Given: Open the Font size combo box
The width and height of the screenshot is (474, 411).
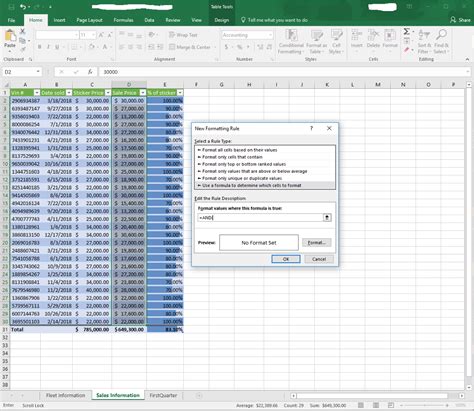Looking at the screenshot, I should coord(88,35).
